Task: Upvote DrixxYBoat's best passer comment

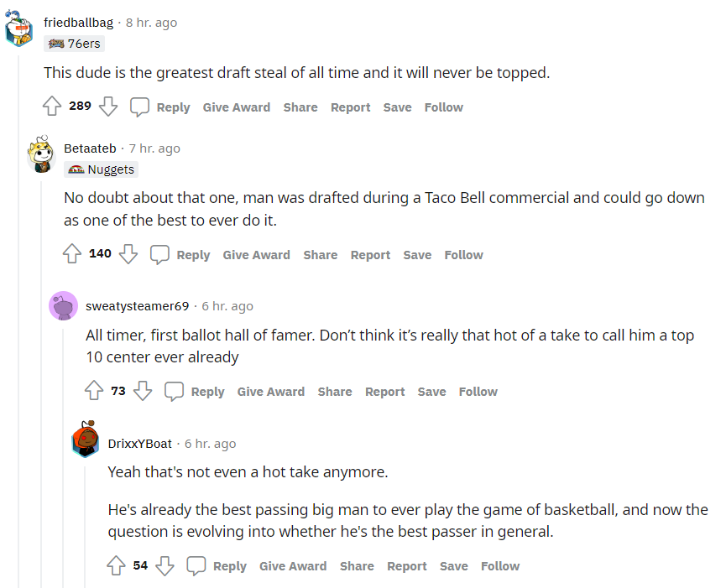Action: 116,566
